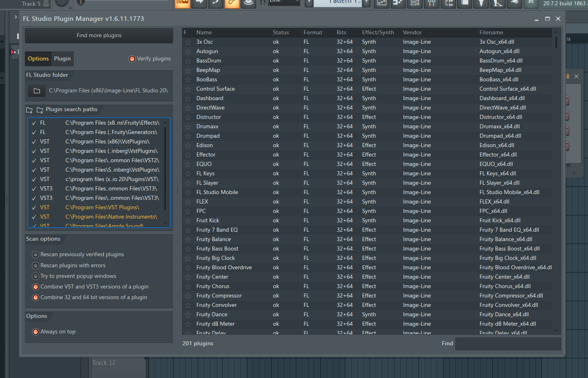588x378 pixels.
Task: Click the search paths list scrollbar thumb
Action: click(165, 168)
